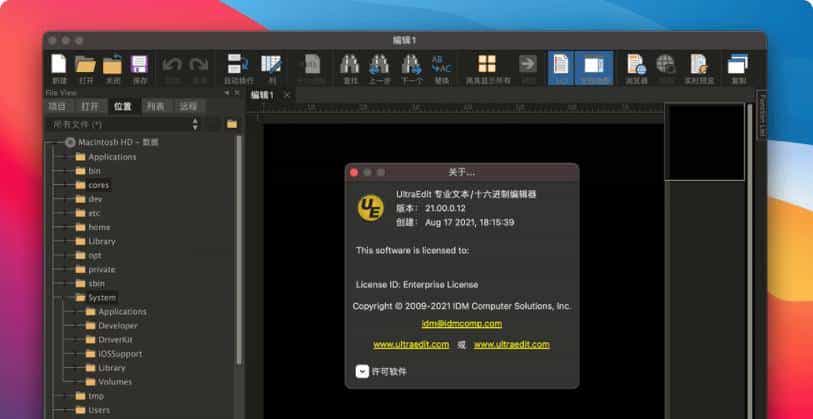Screen dimensions: 813x419
Task: Click the document map thumbnail box
Action: [x=704, y=142]
